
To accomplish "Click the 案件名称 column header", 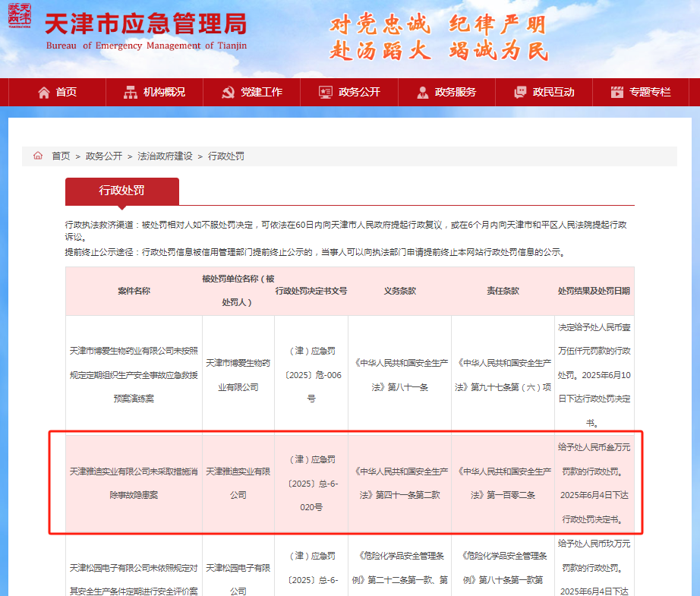I will click(x=134, y=291).
